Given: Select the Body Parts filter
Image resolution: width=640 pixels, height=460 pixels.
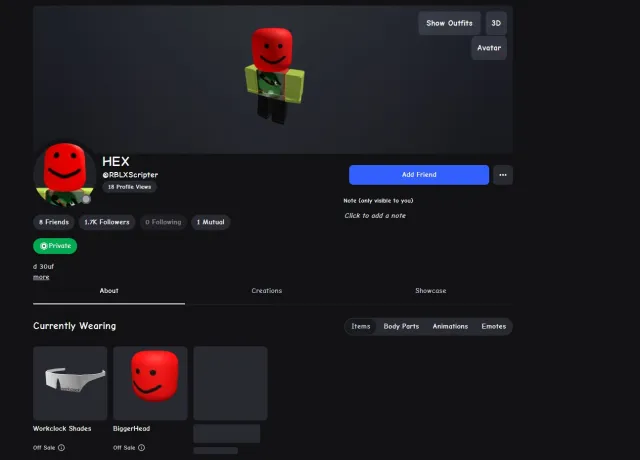Looking at the screenshot, I should pos(401,327).
